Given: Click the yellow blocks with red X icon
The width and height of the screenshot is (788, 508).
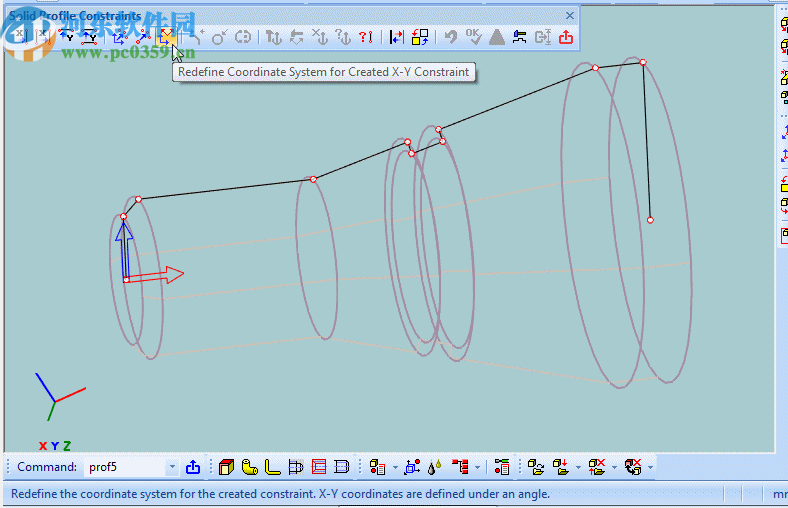Looking at the screenshot, I should tap(597, 467).
